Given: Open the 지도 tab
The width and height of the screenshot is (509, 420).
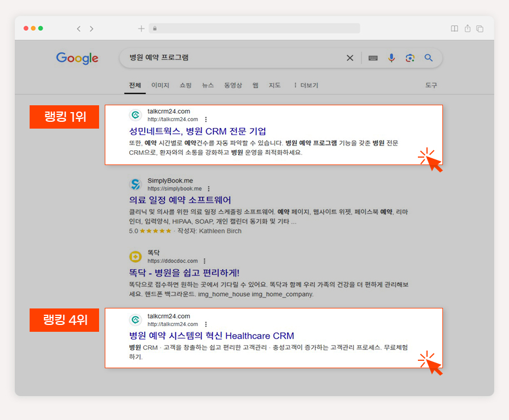Looking at the screenshot, I should coord(274,85).
